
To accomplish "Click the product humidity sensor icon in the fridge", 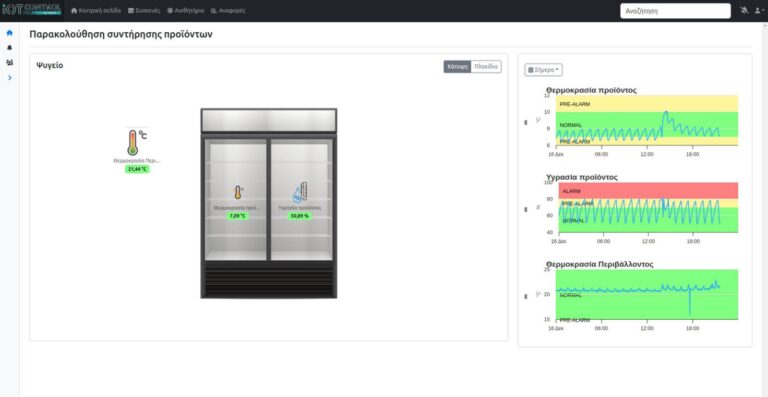I will (300, 192).
